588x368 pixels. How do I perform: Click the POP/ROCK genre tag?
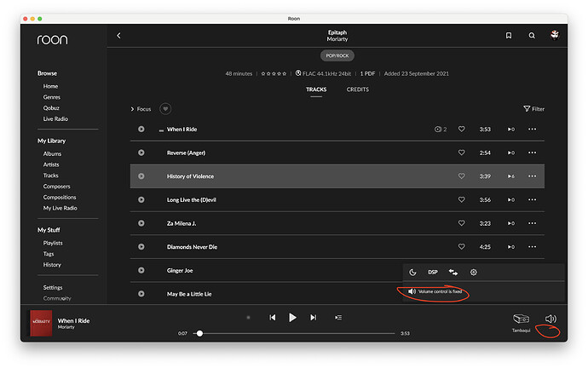(x=337, y=55)
